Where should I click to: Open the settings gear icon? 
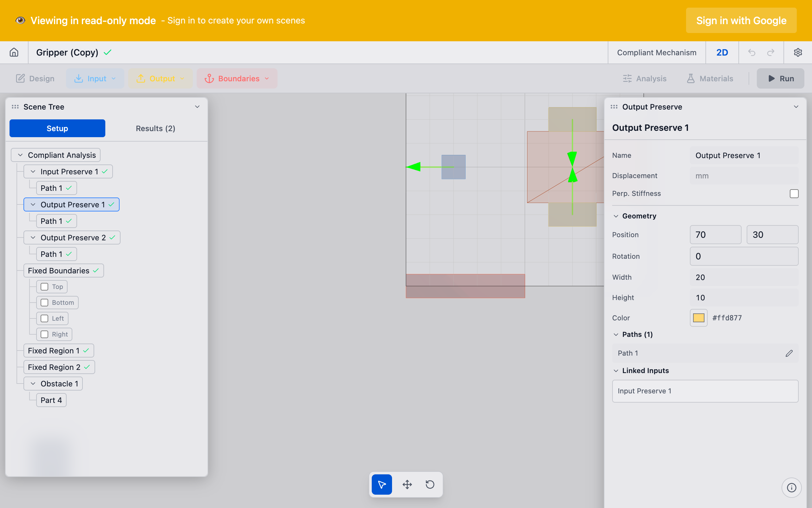[798, 52]
